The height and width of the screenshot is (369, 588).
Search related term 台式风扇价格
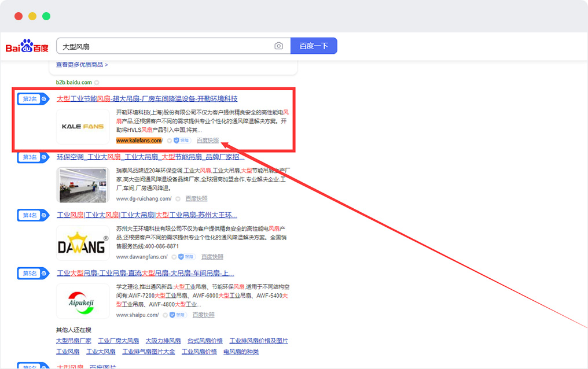tap(205, 341)
